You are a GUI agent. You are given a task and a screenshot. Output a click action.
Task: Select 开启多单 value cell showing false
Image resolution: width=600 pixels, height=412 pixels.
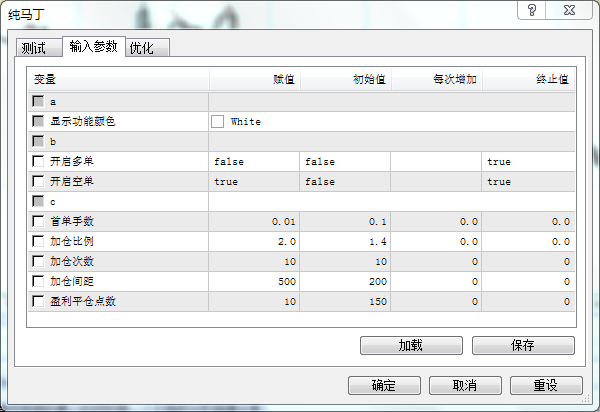click(x=254, y=162)
